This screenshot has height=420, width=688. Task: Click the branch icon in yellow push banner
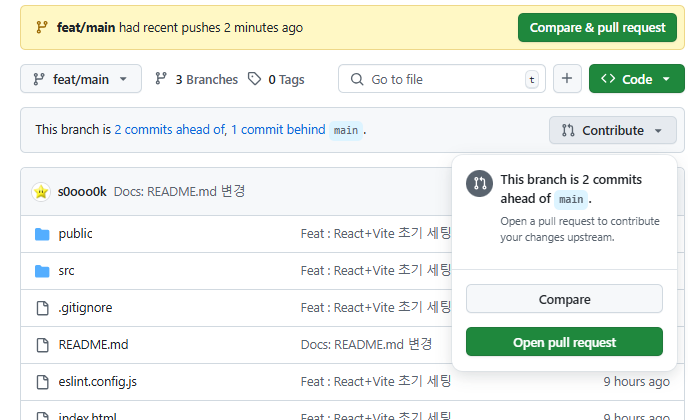[42, 28]
